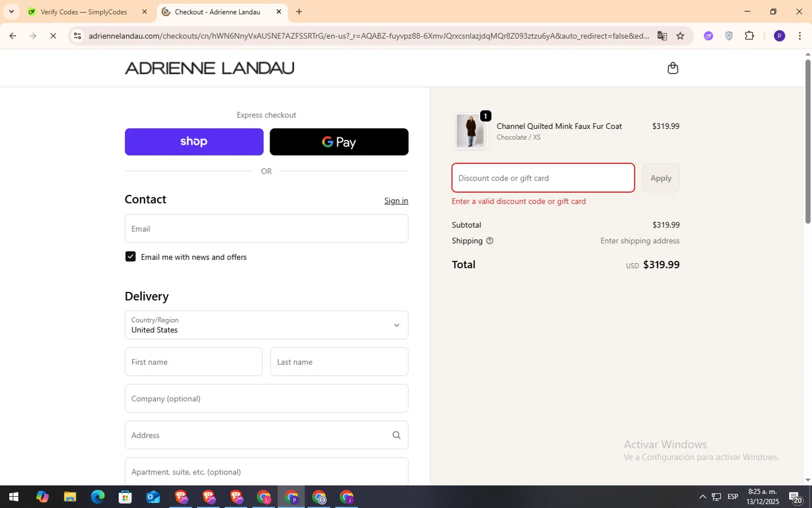Open Outlook from taskbar

tap(153, 497)
